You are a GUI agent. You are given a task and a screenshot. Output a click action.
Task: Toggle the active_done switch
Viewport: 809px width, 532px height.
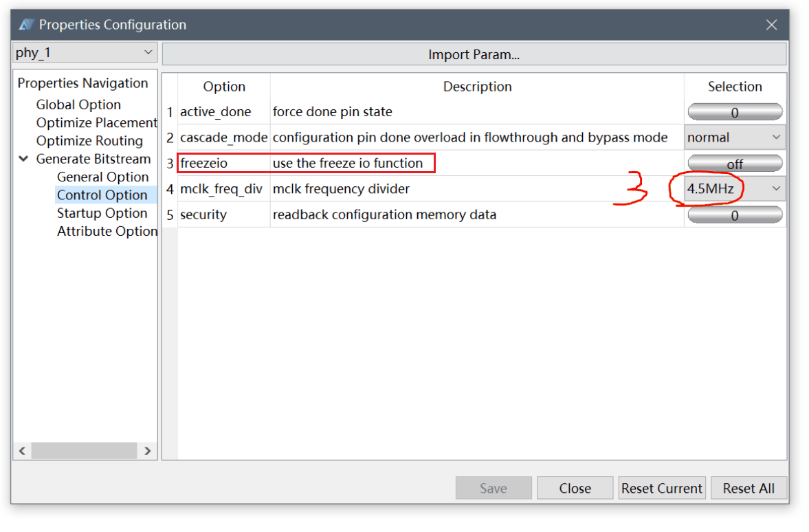[x=735, y=112]
